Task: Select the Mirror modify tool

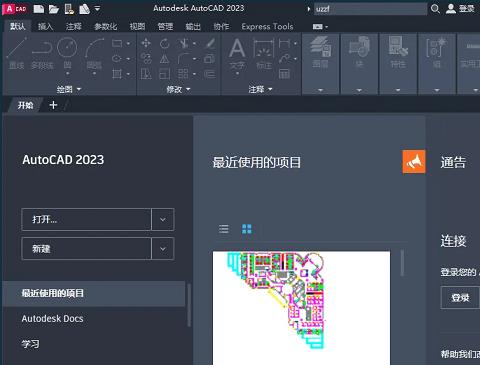Action: (x=164, y=59)
